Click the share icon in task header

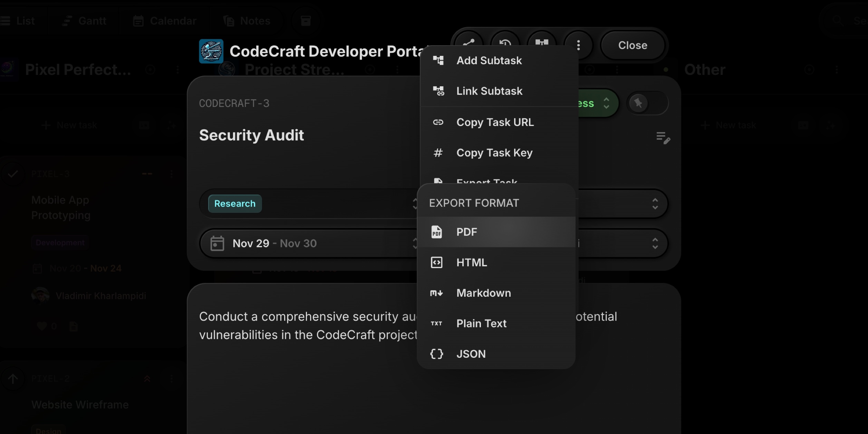coord(469,42)
